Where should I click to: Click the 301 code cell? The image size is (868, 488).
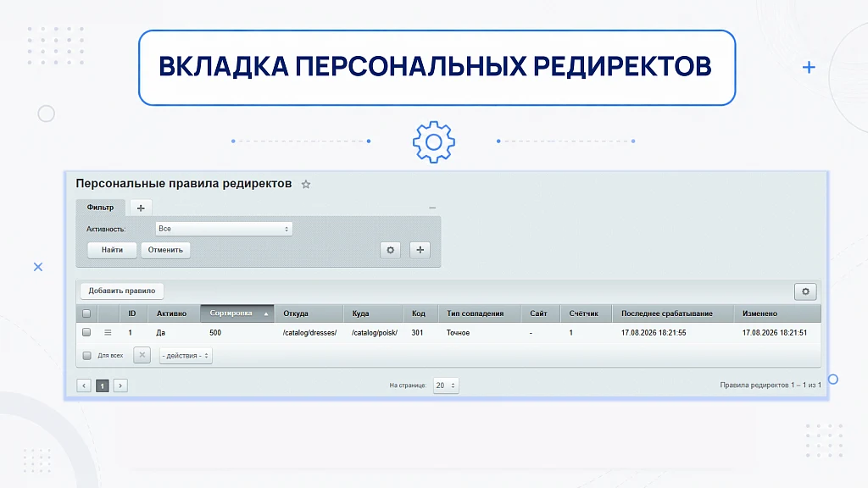(x=417, y=333)
